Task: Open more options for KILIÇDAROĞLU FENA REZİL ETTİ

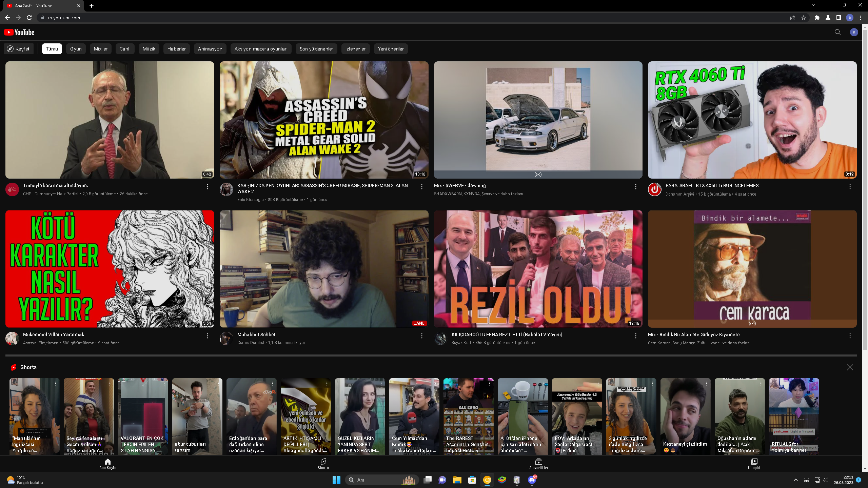Action: coord(636,336)
